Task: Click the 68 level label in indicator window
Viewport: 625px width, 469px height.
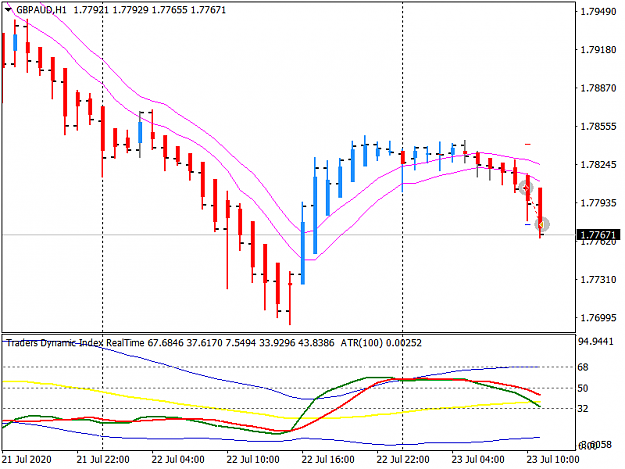Action: tap(583, 367)
